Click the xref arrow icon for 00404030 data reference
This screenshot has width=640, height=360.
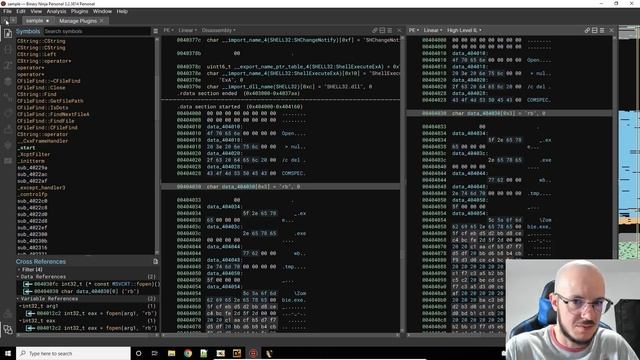click(x=28, y=291)
